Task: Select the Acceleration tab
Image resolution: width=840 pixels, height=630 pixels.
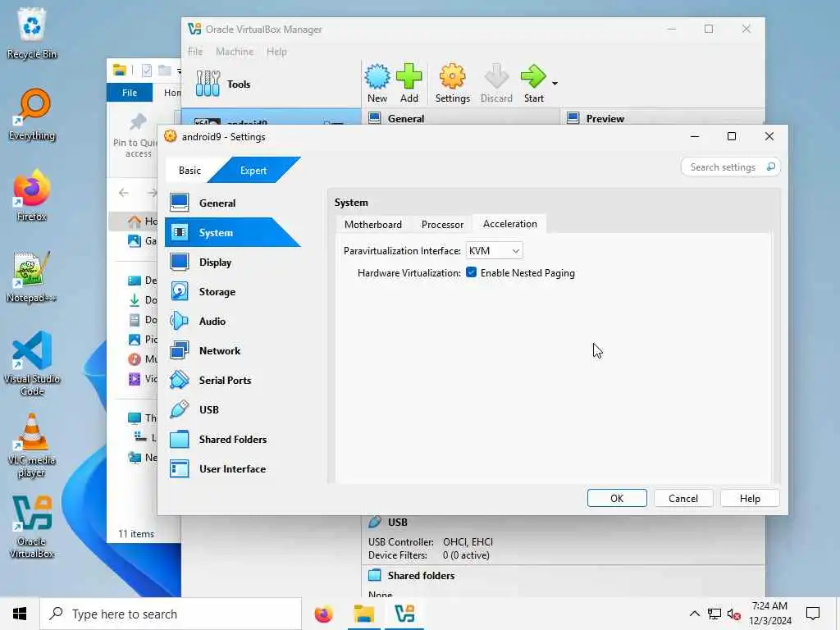Action: pyautogui.click(x=510, y=224)
